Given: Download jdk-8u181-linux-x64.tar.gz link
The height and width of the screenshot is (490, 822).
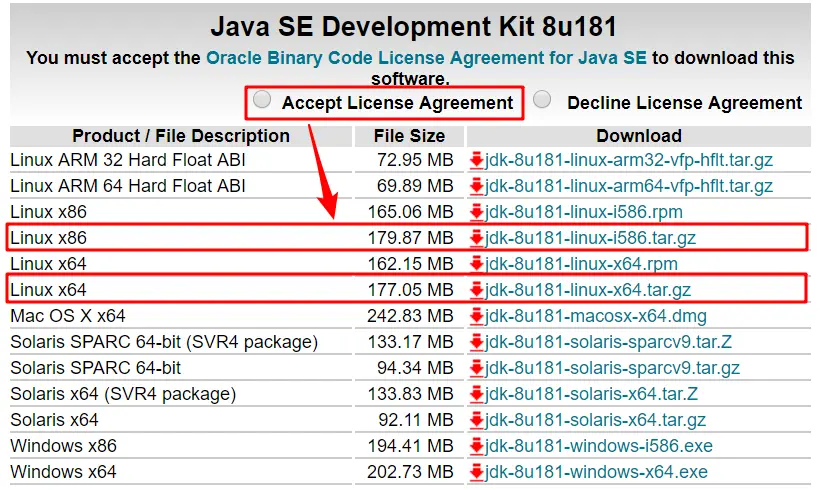Looking at the screenshot, I should [x=588, y=290].
